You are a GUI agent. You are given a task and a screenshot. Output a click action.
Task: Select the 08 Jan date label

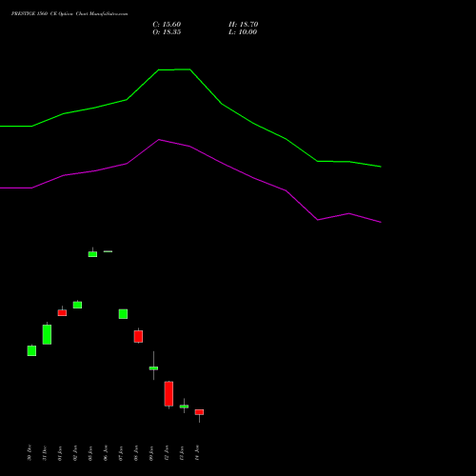136,452
